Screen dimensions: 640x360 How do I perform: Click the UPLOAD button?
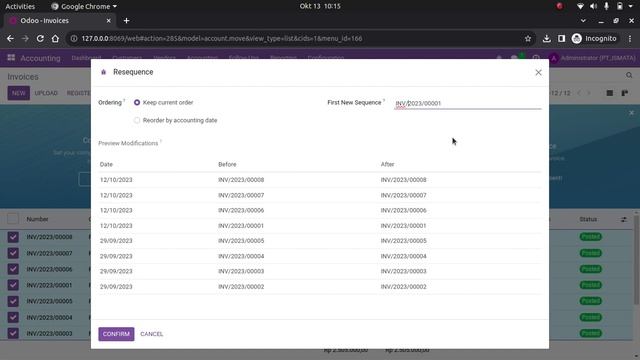[x=46, y=93]
